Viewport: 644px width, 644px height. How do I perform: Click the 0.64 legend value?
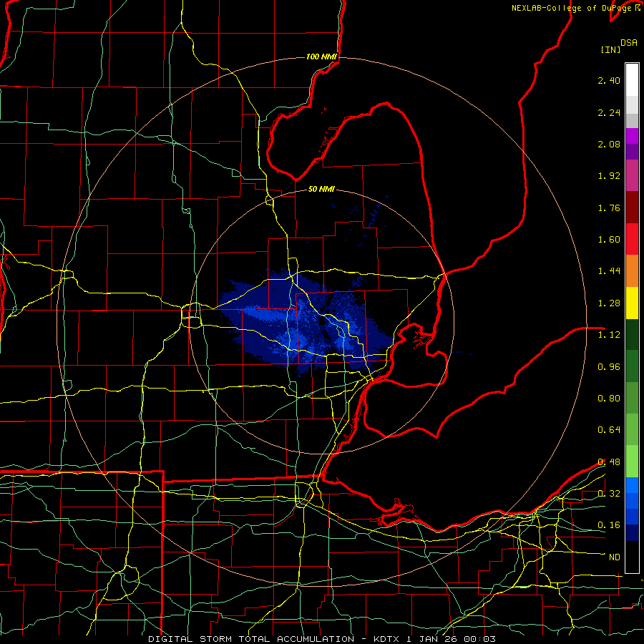tap(609, 430)
